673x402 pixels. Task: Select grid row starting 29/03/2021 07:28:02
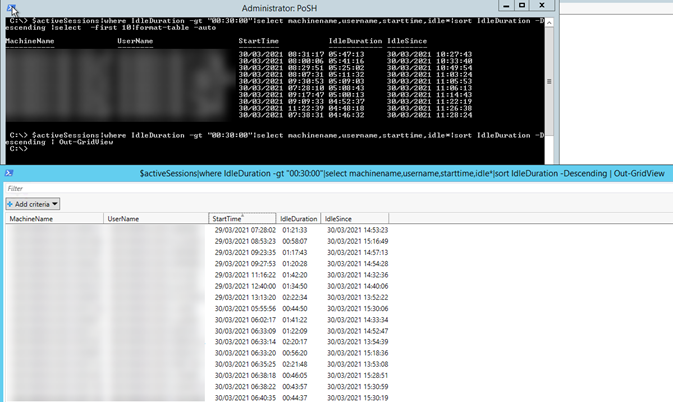197,230
